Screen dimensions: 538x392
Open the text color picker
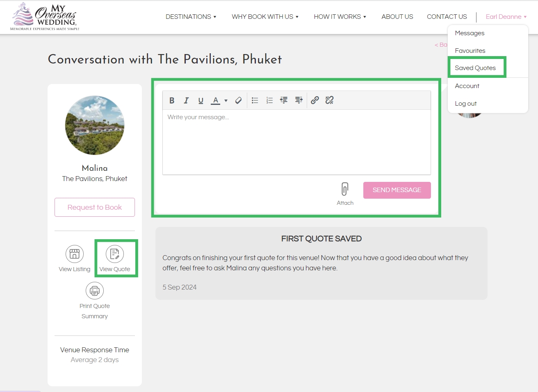pos(215,100)
